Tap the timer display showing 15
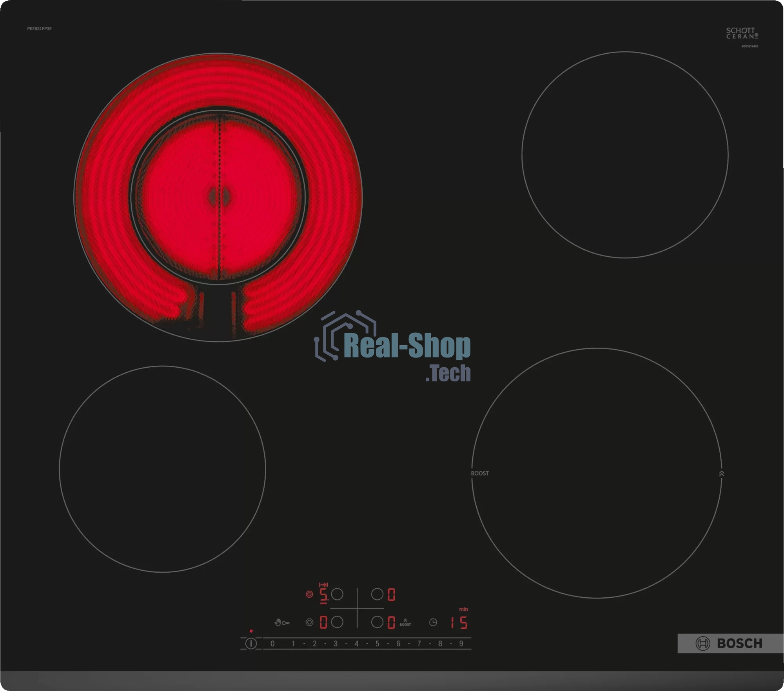The height and width of the screenshot is (691, 784). (459, 622)
